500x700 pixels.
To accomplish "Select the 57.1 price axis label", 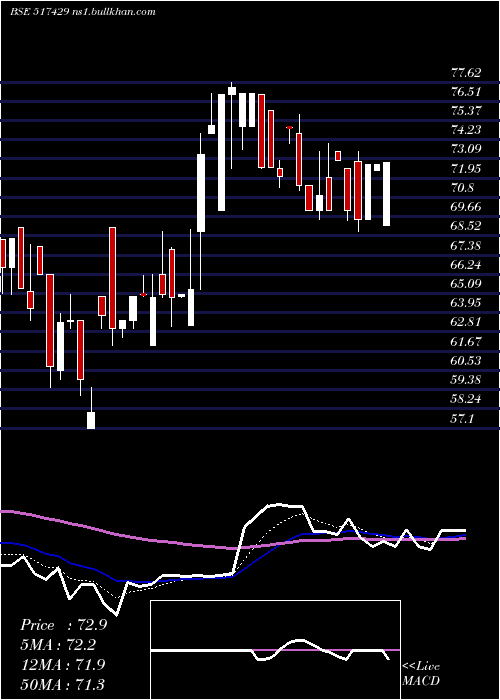I will coord(462,419).
